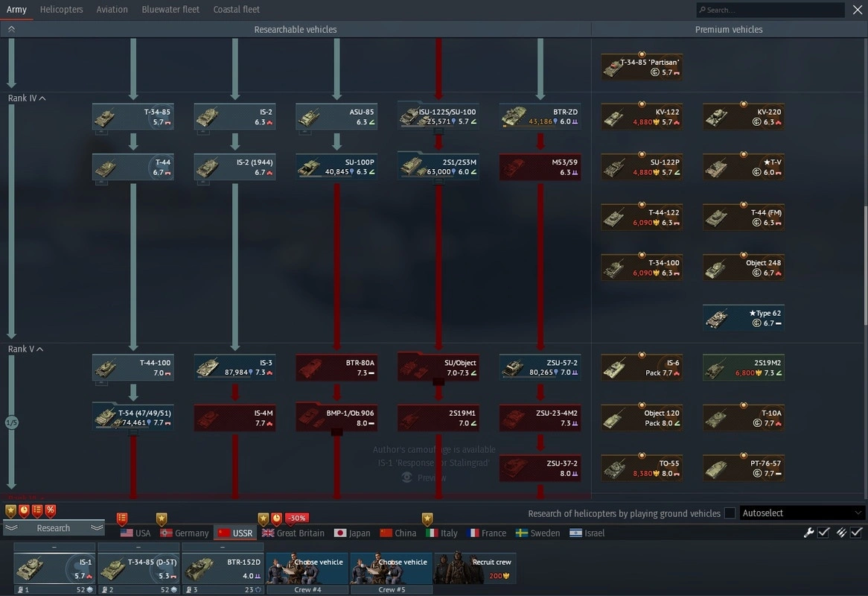This screenshot has height=596, width=868.
Task: Pick the Object 248 premium vehicle
Action: pyautogui.click(x=744, y=267)
